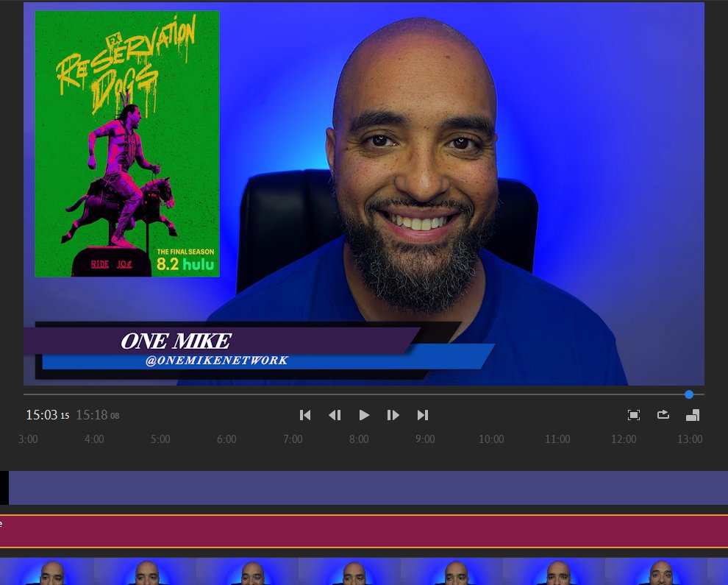Click the 8:00 mark on the time ruler
The image size is (728, 585).
click(359, 439)
